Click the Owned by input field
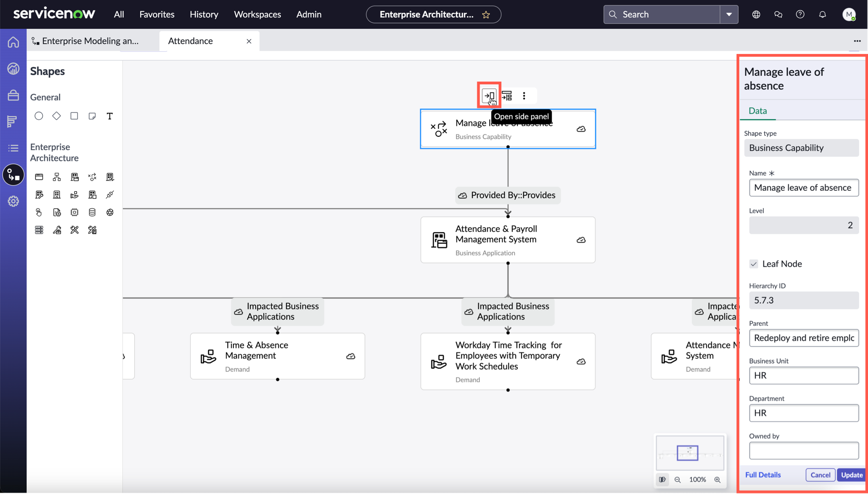Viewport: 868px width, 494px height. point(803,451)
